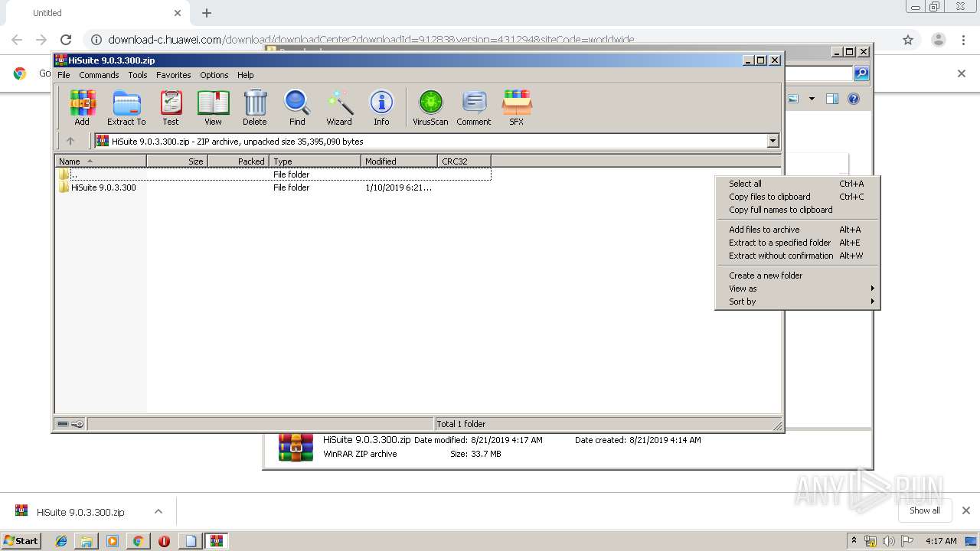
Task: Sort by the CRC32 column header
Action: click(x=464, y=161)
